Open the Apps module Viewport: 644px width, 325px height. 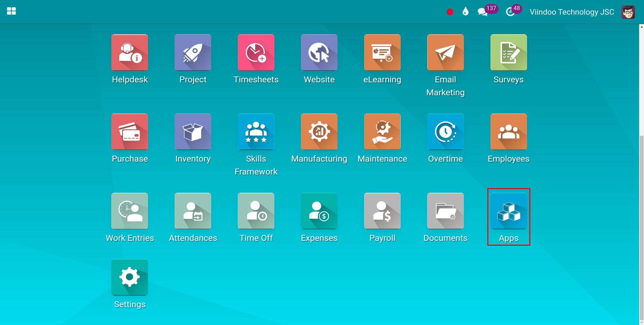point(509,211)
